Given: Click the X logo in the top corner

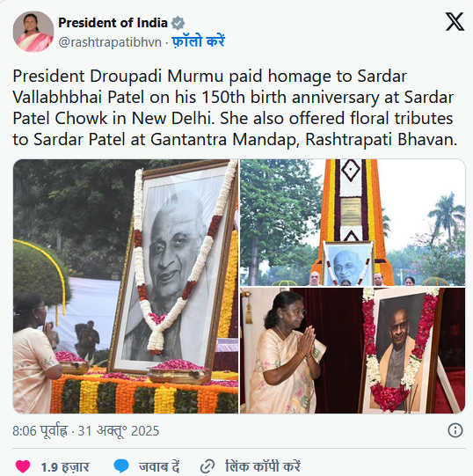Looking at the screenshot, I should click(x=455, y=21).
